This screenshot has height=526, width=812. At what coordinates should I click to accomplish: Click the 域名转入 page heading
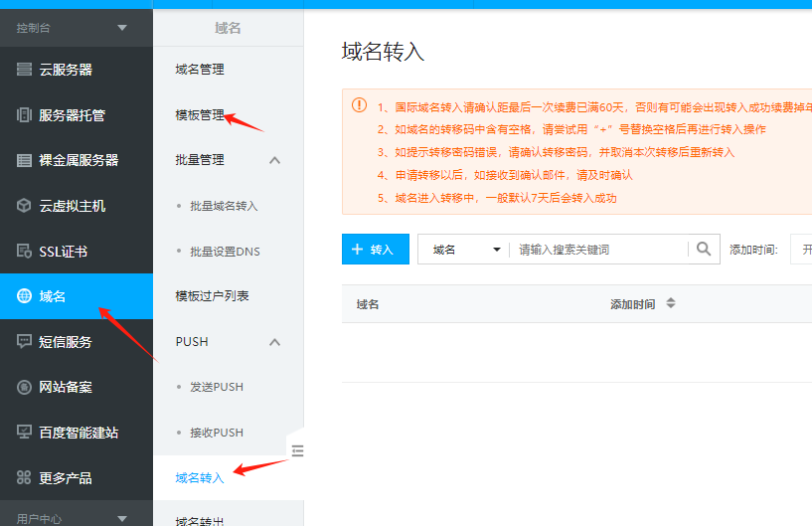click(383, 52)
